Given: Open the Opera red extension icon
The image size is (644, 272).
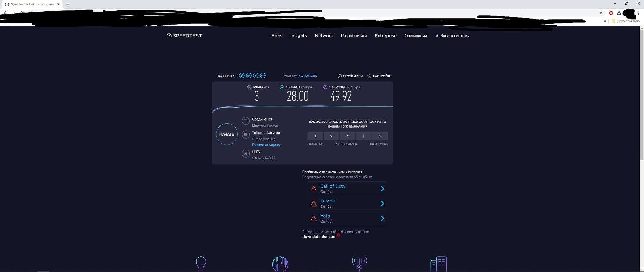Looking at the screenshot, I should coord(611,13).
